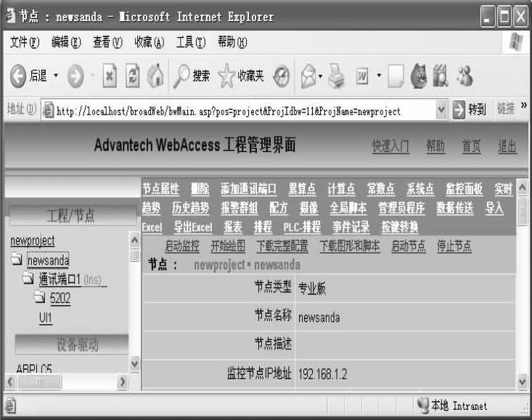Select the UI1 tree entry
The image size is (532, 420).
[46, 318]
